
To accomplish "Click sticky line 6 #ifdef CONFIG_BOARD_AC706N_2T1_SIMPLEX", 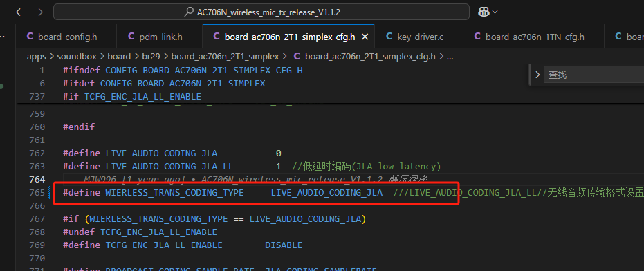I will (x=164, y=84).
